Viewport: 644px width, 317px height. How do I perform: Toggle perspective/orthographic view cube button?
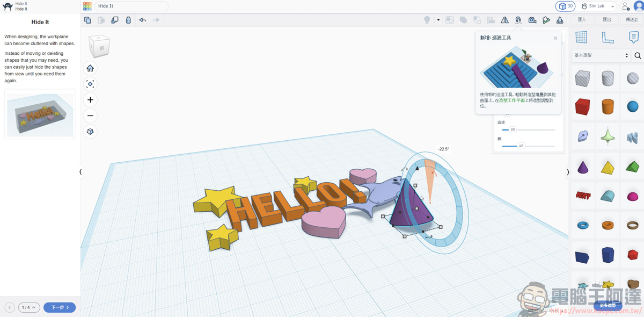(90, 132)
